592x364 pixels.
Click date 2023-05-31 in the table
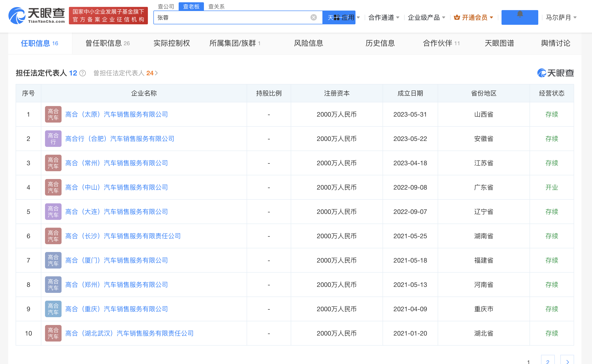coord(410,114)
